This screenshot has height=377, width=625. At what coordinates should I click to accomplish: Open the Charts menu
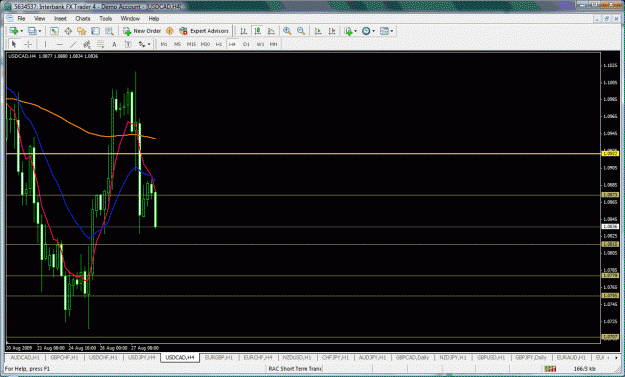tap(83, 19)
